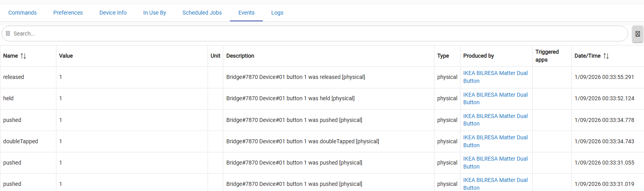Open the Commands tab
This screenshot has height=191, width=644.
click(22, 13)
